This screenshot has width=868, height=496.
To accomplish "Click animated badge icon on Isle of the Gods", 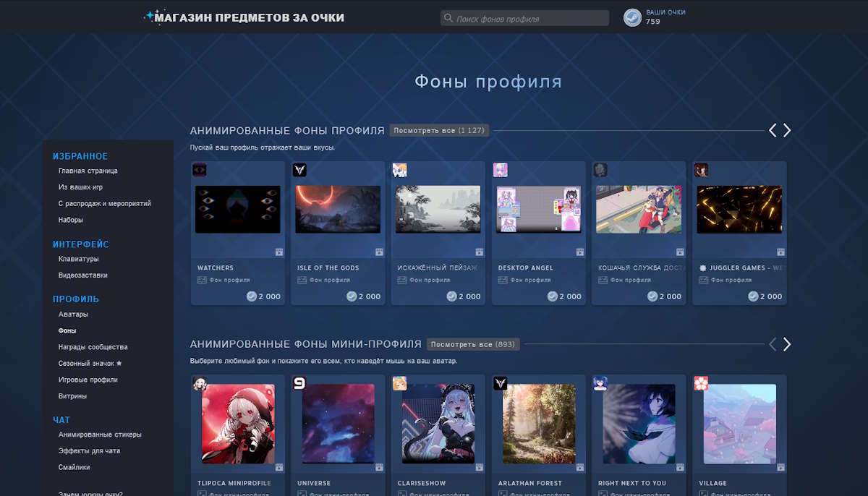I will [379, 252].
